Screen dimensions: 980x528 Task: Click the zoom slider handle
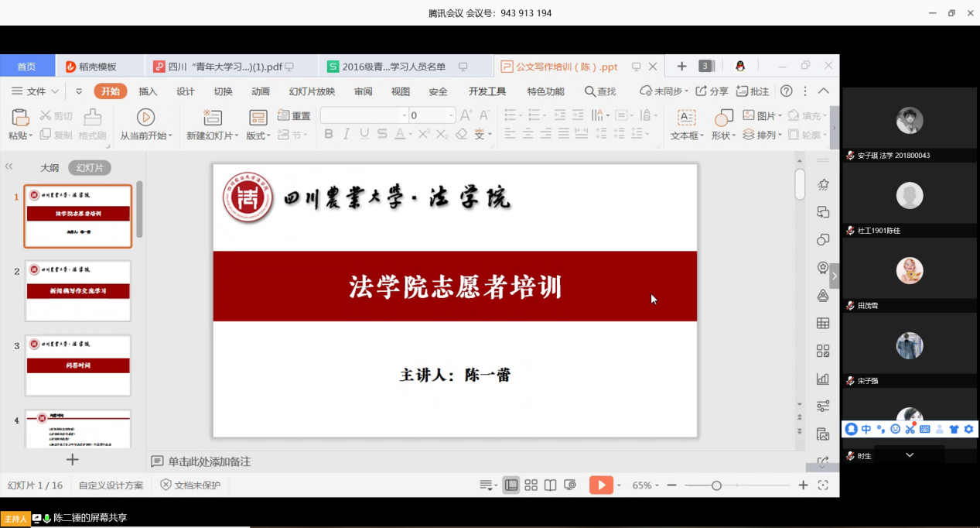pos(716,485)
